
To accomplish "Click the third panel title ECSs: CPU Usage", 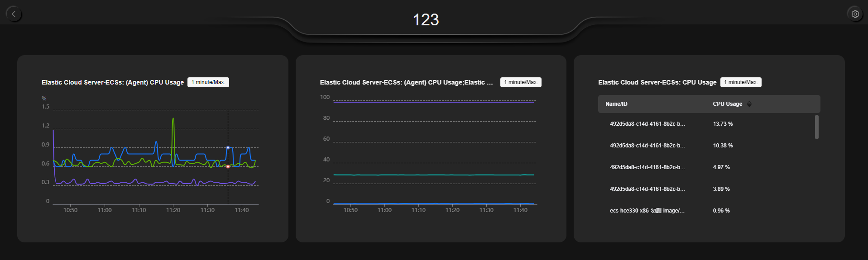I will tap(657, 82).
